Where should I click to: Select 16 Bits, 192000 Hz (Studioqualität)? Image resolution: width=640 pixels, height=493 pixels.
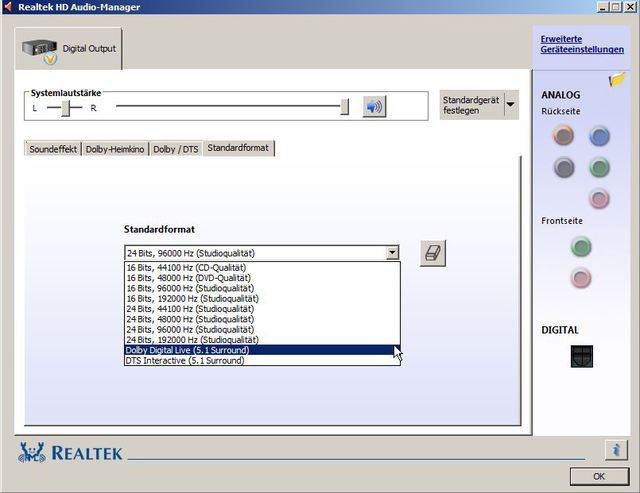click(x=262, y=299)
